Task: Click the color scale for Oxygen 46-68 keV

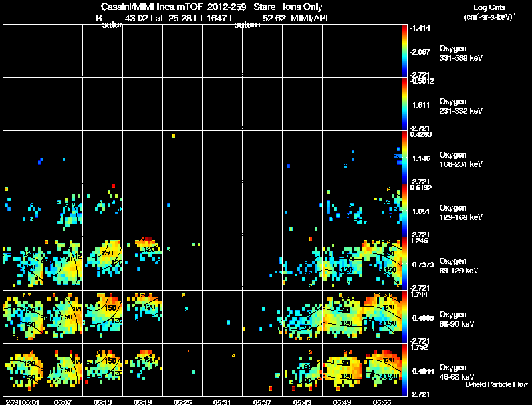Action: click(x=404, y=370)
